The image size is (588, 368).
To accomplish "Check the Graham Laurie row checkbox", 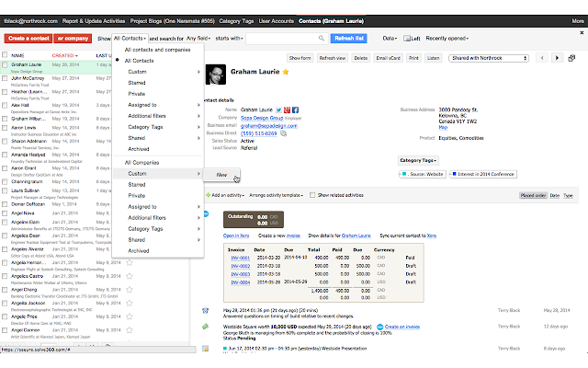I will pos(5,65).
